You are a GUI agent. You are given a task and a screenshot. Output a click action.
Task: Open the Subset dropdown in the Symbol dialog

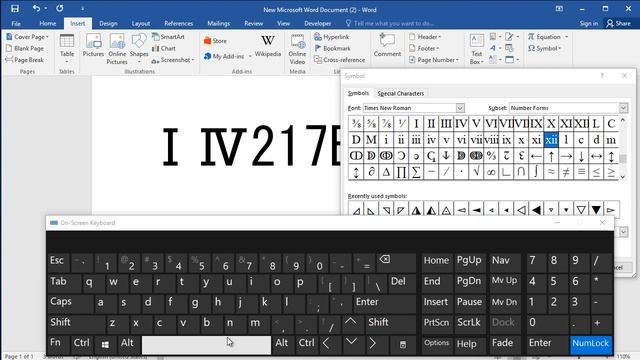[623, 108]
